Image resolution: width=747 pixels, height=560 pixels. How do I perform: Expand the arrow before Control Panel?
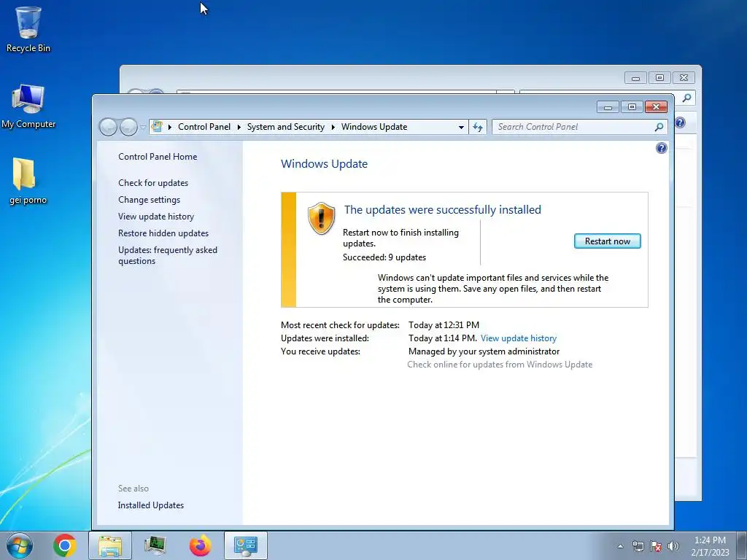coord(169,127)
